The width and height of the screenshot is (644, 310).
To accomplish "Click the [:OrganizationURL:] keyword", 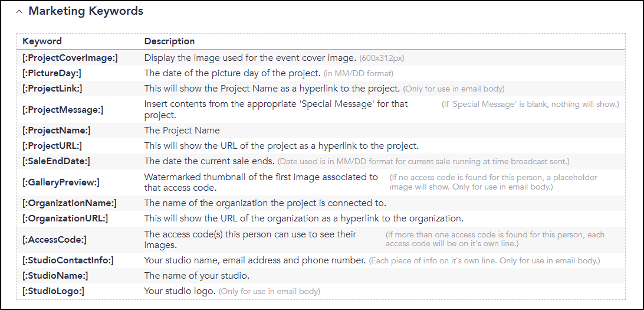I will pos(65,218).
